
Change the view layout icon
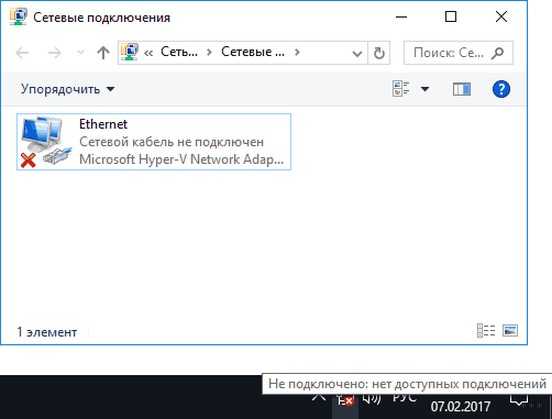tap(401, 89)
